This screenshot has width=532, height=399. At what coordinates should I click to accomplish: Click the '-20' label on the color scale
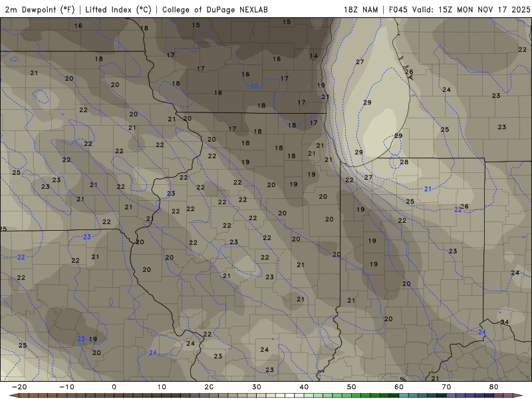pos(19,387)
